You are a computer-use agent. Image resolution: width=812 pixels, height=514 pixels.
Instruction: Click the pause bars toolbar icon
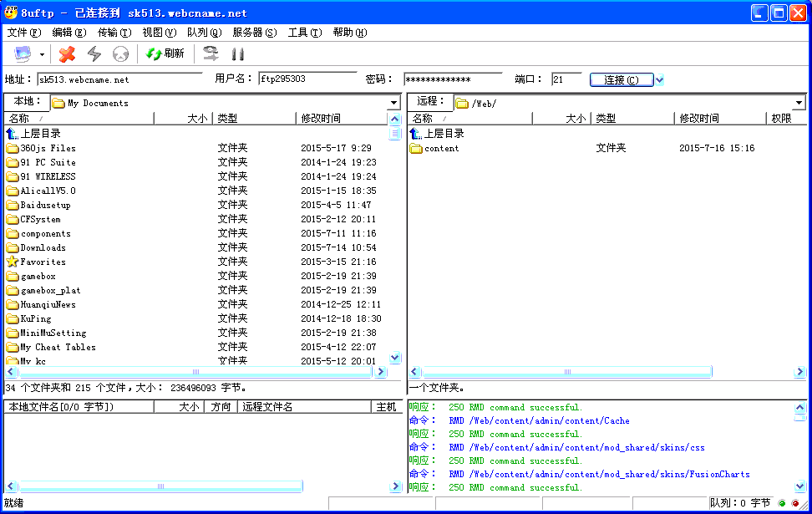(238, 54)
